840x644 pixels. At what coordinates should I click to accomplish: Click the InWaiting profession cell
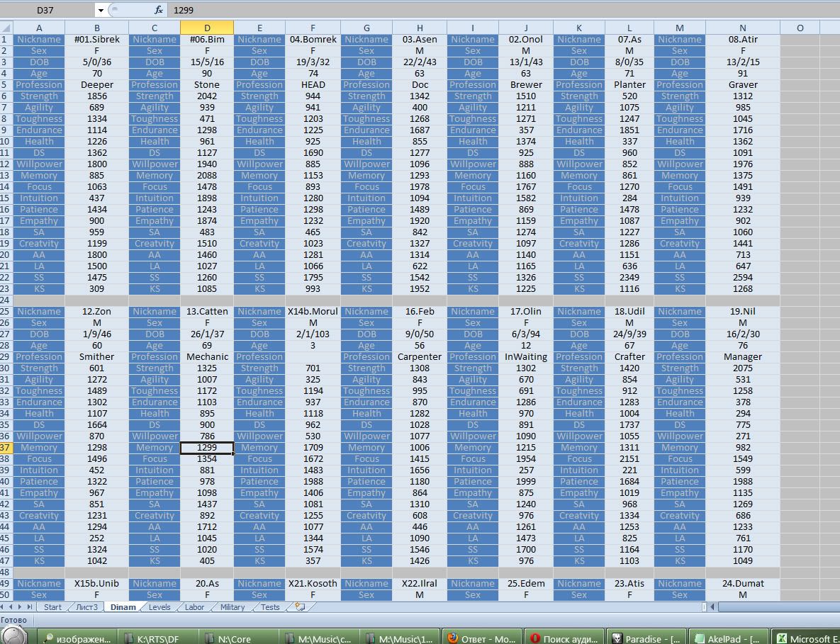pos(526,356)
